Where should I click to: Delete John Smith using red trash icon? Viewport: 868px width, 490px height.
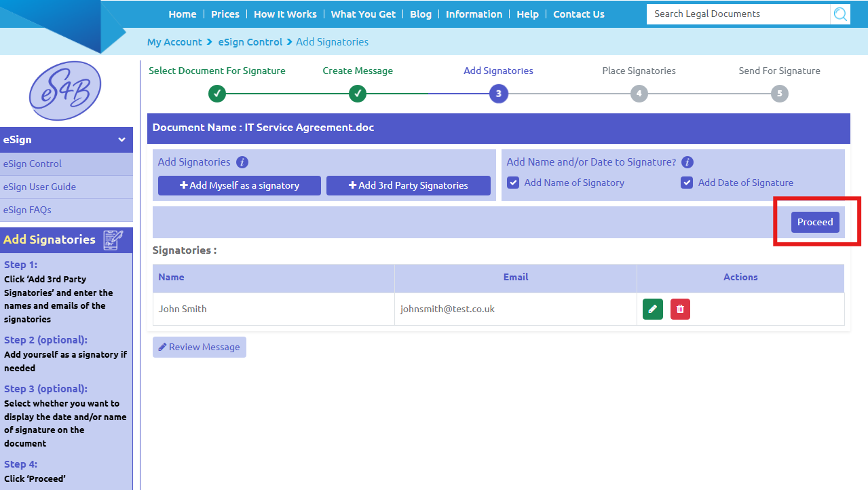tap(680, 309)
